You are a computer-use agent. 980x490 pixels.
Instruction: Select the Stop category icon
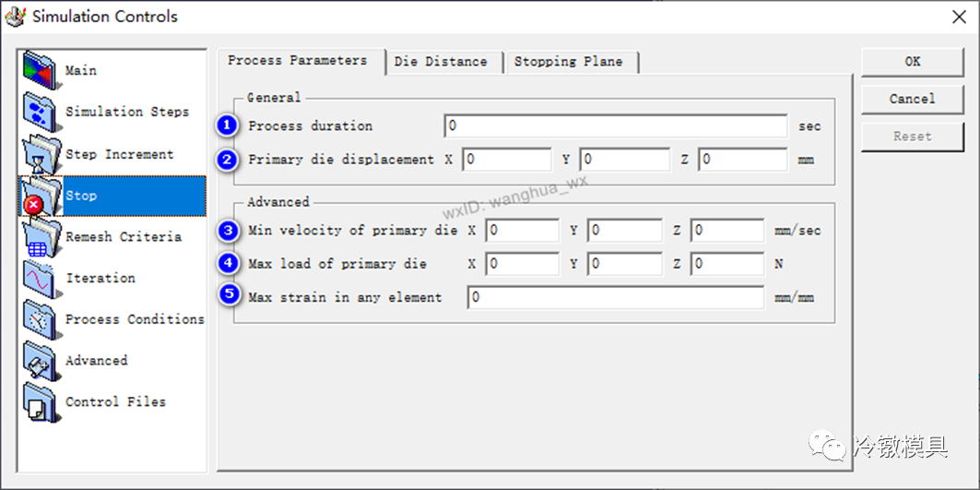41,196
